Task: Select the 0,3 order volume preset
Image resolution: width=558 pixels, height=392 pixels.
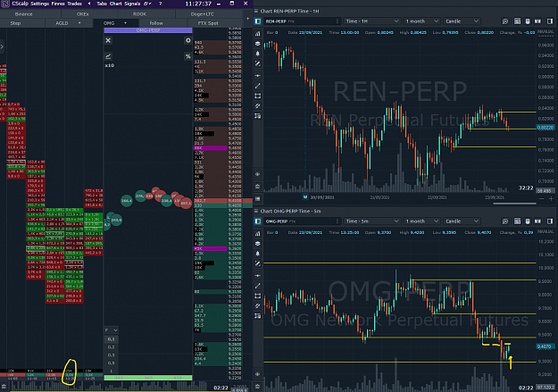Action: (111, 355)
